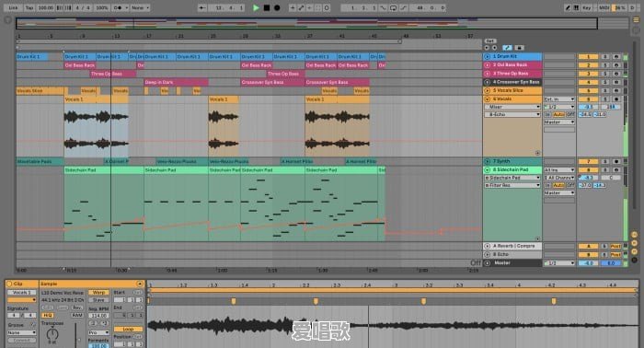The image size is (644, 348).
Task: Arm track 1 Drum Kit for recording
Action: pyautogui.click(x=616, y=57)
